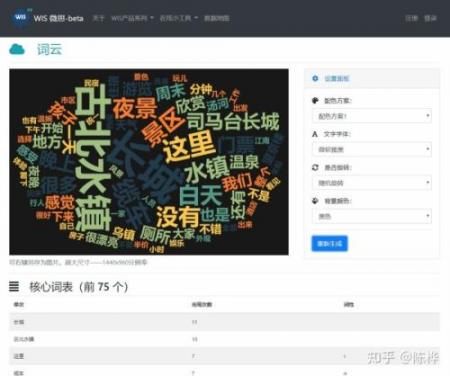Viewport: 450px width, 376px height.
Task: Click the 夜景 word in the cloud
Action: (x=135, y=108)
